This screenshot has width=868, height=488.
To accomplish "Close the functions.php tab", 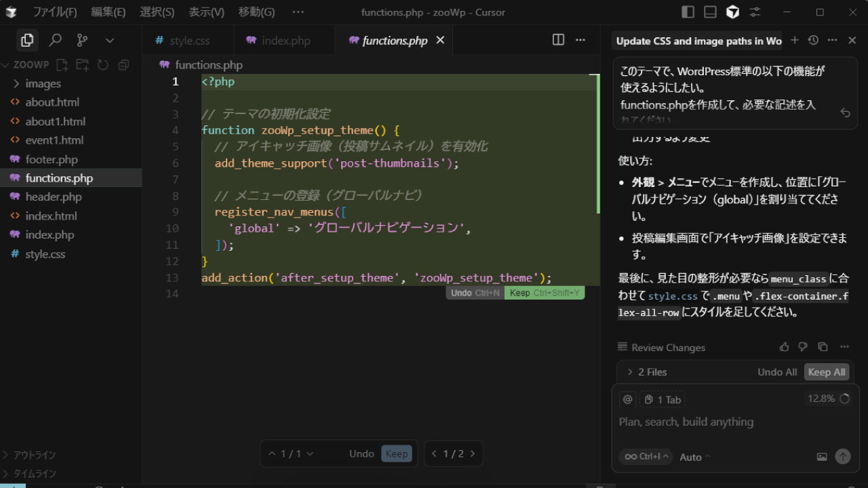I will point(440,41).
